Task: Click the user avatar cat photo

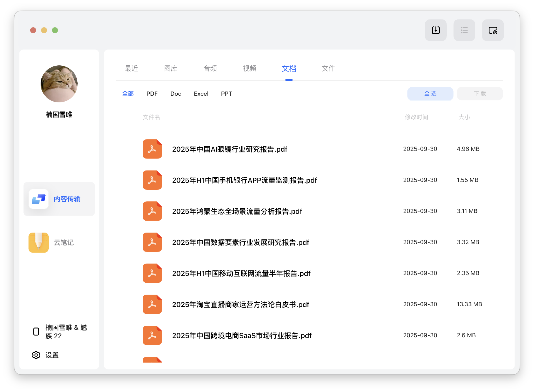Action: (x=59, y=84)
